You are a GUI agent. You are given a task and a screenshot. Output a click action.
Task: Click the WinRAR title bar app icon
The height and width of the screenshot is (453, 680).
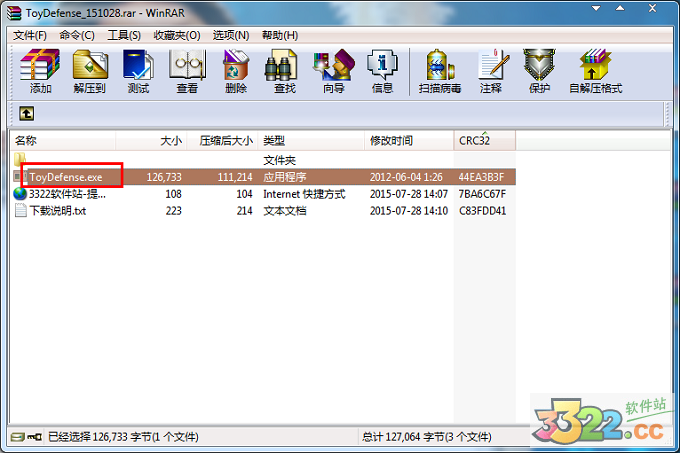coord(14,13)
